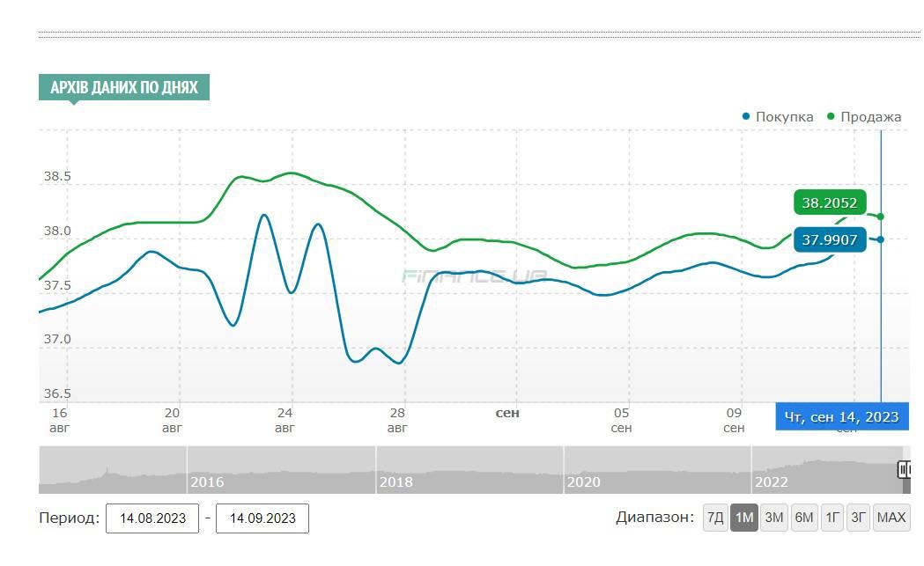The image size is (924, 566).
Task: Switch range to 1М
Action: pos(744,518)
